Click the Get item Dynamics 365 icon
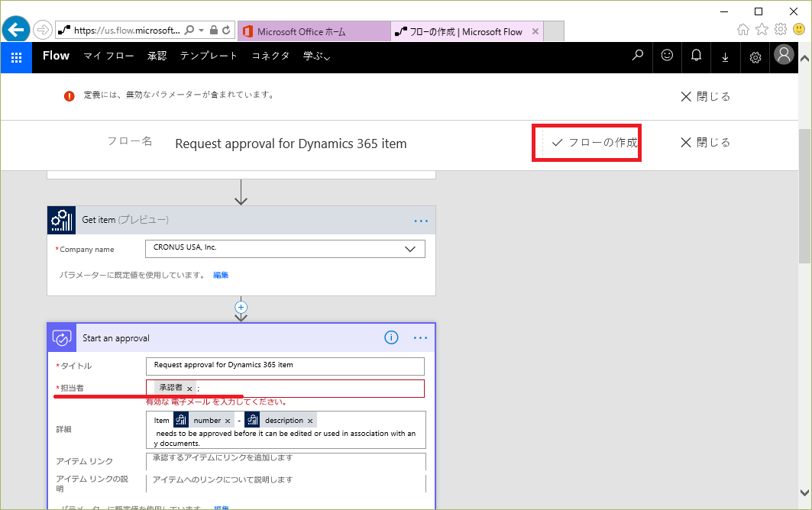812x510 pixels. point(62,220)
